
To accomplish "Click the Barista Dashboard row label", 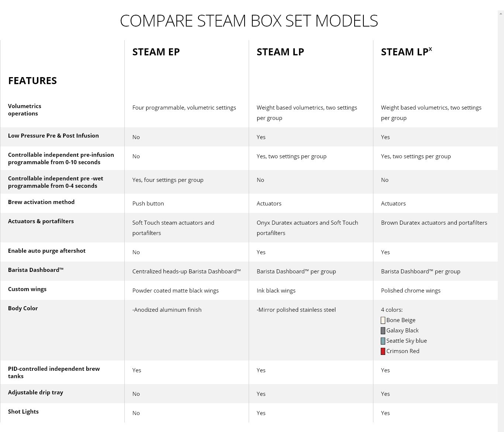I will (36, 270).
